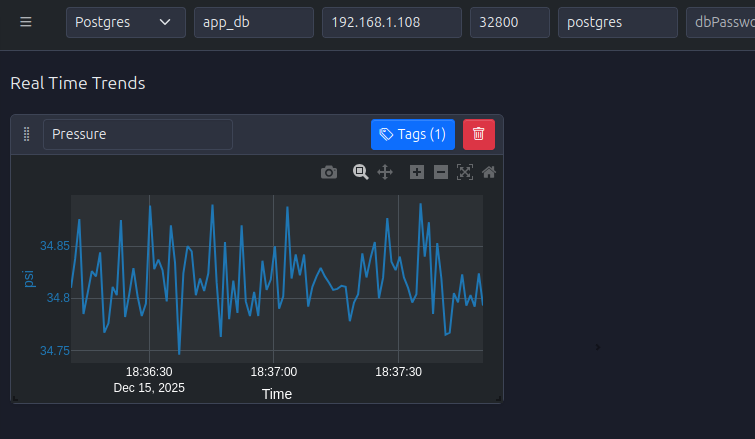
Task: Download plot as image with camera icon
Action: 329,172
